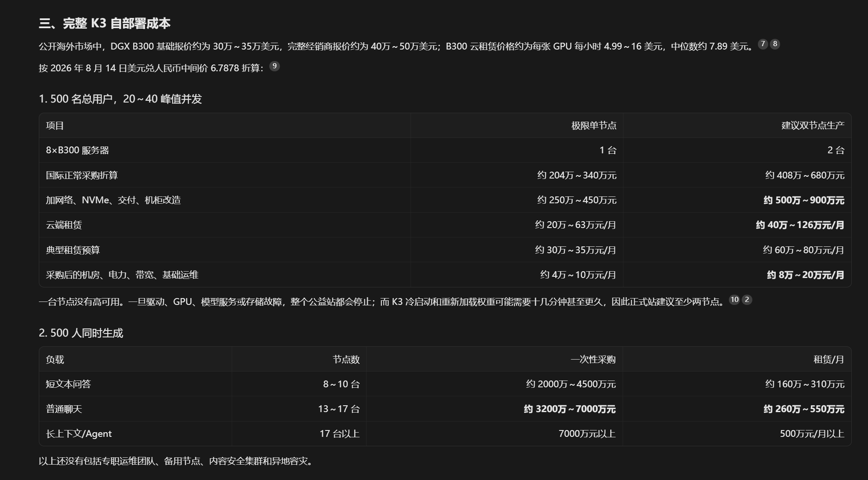Select the "极限单节点" column header

coord(594,126)
